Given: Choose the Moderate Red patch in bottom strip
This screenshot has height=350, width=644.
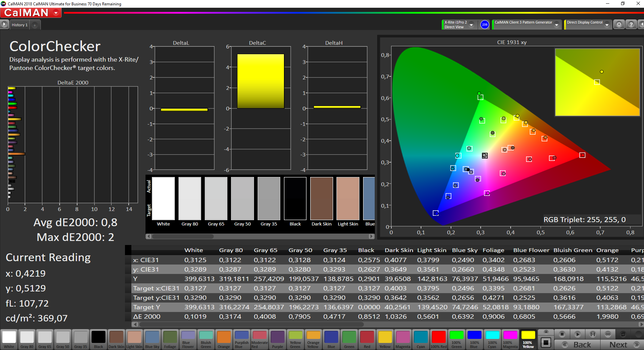Looking at the screenshot, I should tap(259, 339).
